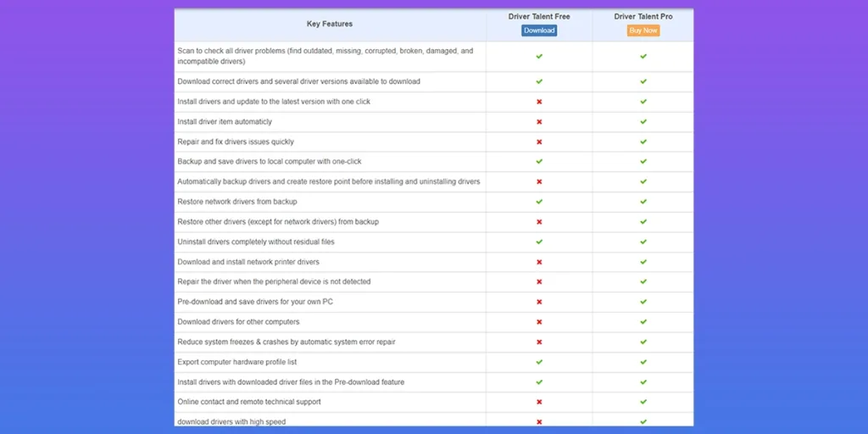The height and width of the screenshot is (434, 868).
Task: Click the Driver Talent Free column heading
Action: [539, 16]
